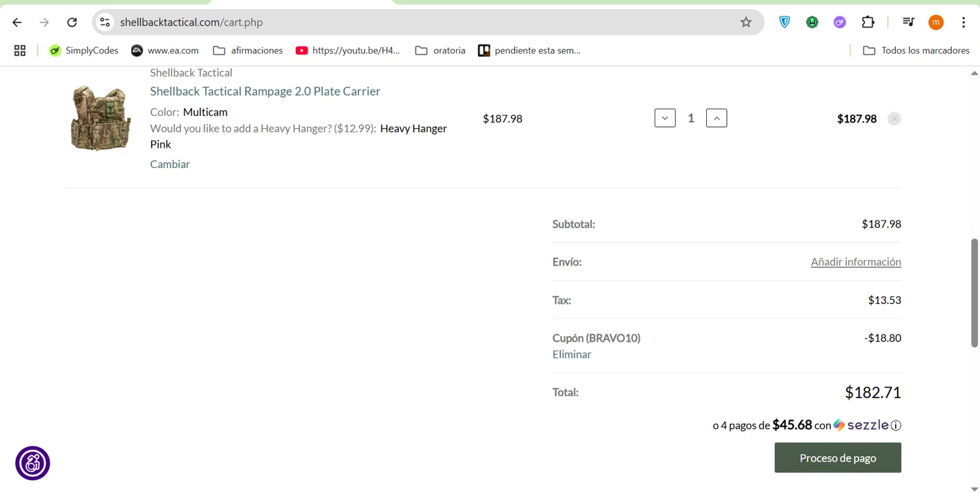The image size is (980, 493).
Task: Increase item quantity with up arrow
Action: [x=717, y=118]
